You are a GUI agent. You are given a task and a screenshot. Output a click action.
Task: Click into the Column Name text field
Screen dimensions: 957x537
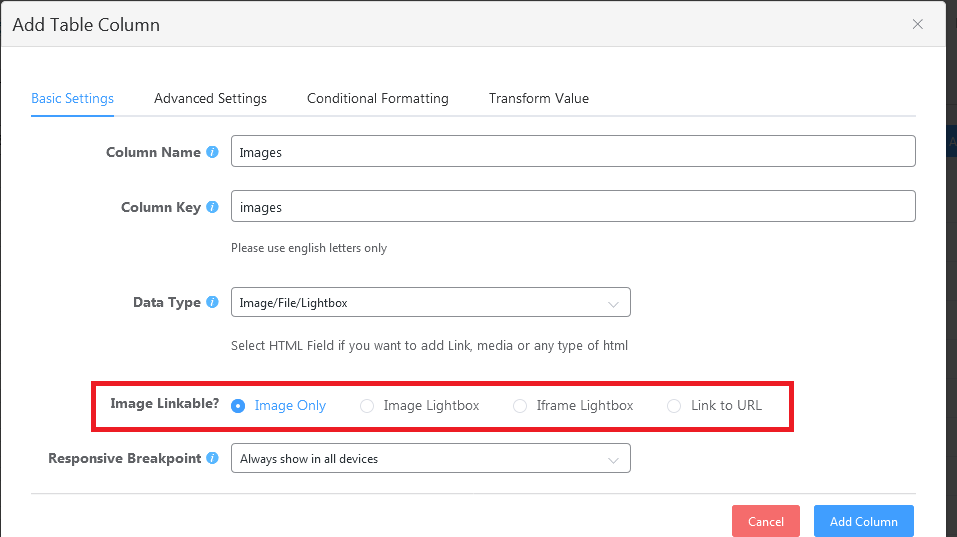572,152
